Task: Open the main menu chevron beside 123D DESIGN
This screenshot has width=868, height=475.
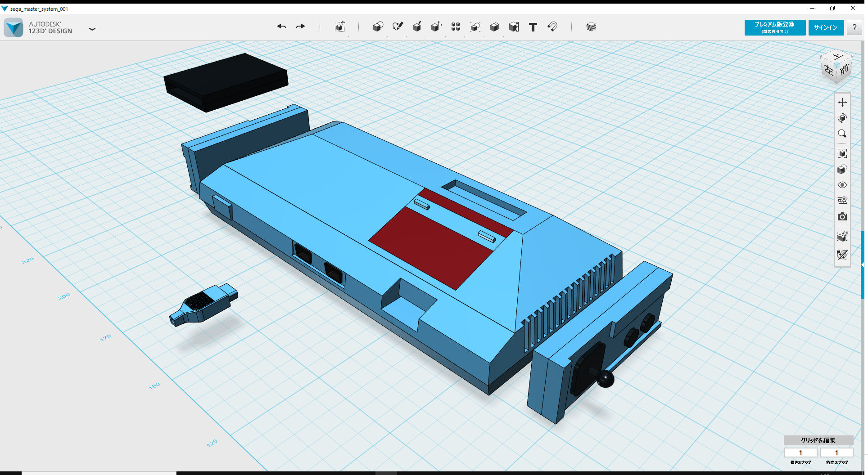Action: tap(92, 29)
